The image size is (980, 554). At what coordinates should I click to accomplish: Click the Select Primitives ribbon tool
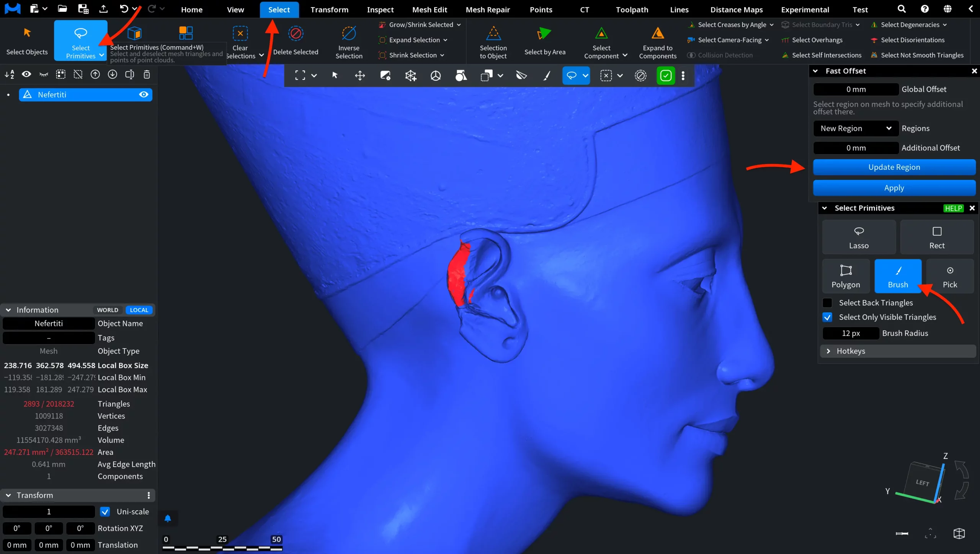pyautogui.click(x=81, y=40)
